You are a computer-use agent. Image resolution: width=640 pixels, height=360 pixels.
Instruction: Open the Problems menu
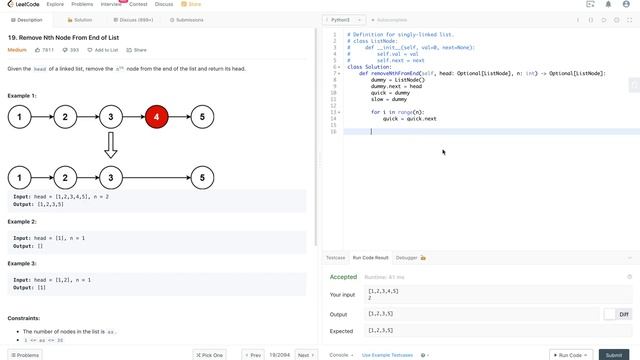point(82,4)
